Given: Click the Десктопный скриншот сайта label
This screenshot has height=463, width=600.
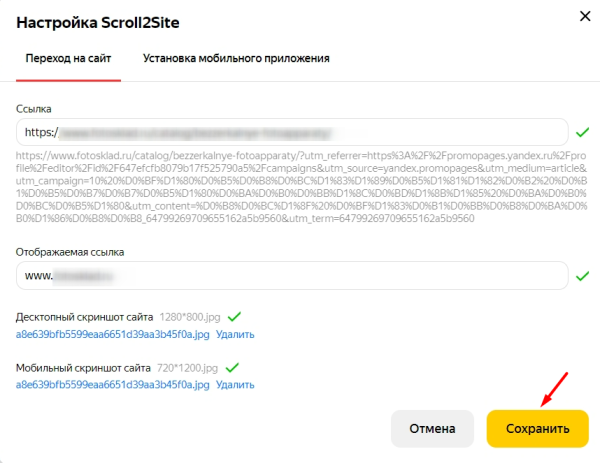Looking at the screenshot, I should [84, 316].
